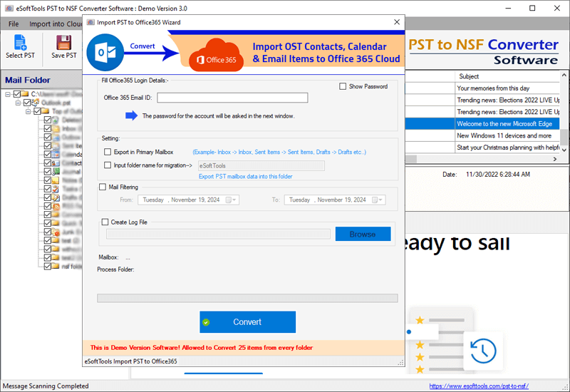
Task: Select the Calendar folder icon in the mail tree
Action: pyautogui.click(x=56, y=154)
